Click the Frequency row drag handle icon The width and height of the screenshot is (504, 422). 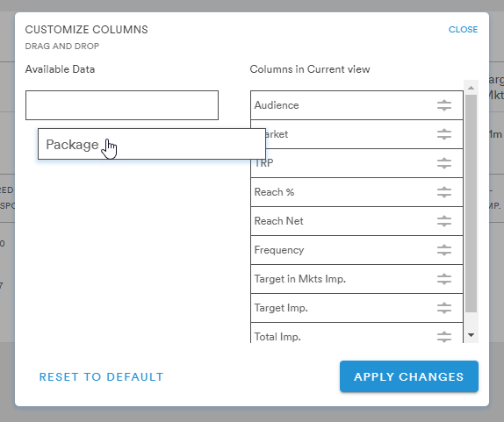point(444,250)
